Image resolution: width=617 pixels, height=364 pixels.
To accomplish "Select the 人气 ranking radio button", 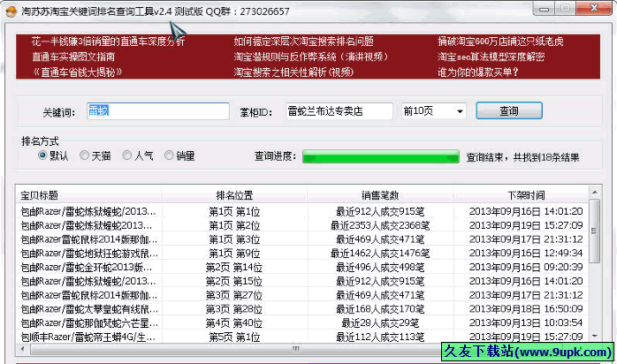I will pos(126,155).
